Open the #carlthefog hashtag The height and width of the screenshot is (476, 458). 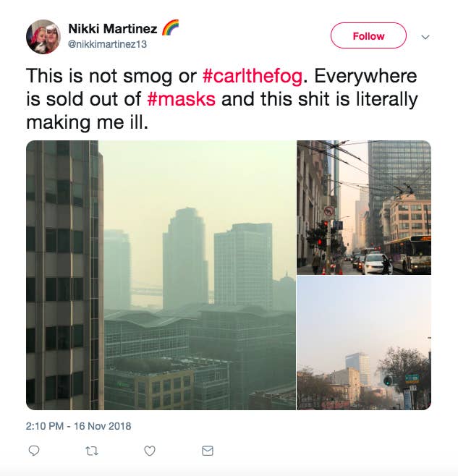tap(253, 76)
